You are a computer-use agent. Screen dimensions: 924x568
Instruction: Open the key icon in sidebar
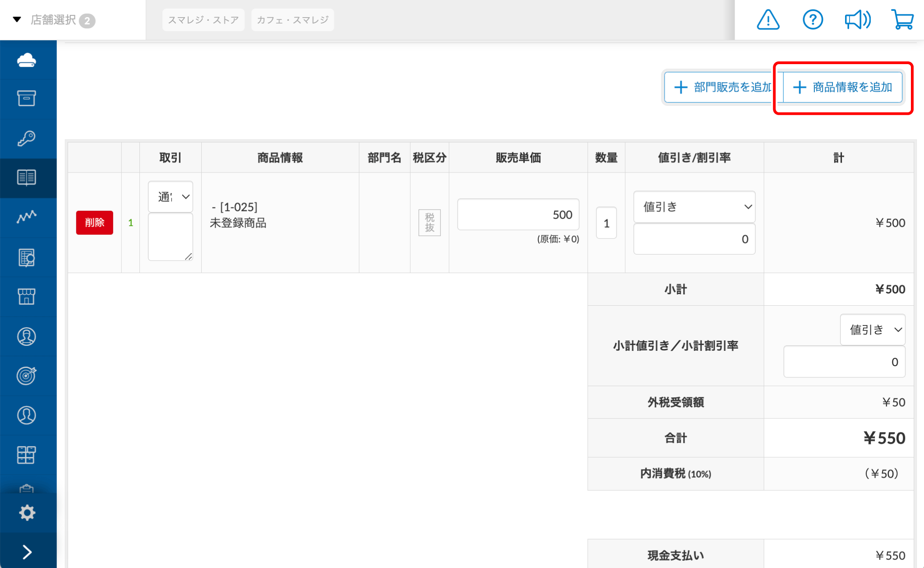click(x=27, y=139)
